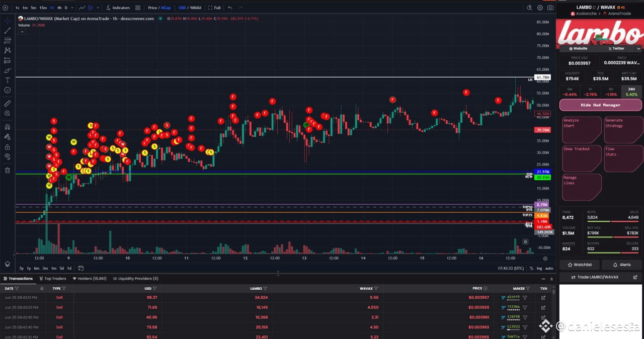Image resolution: width=644 pixels, height=339 pixels.
Task: Open the object tree layers icon
Action: [x=7, y=264]
